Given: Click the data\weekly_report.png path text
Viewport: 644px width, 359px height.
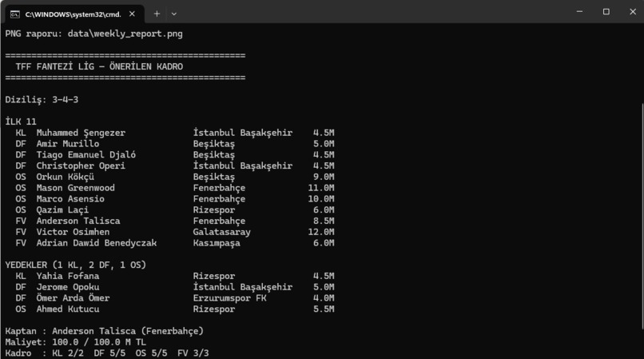Looking at the screenshot, I should [x=125, y=34].
